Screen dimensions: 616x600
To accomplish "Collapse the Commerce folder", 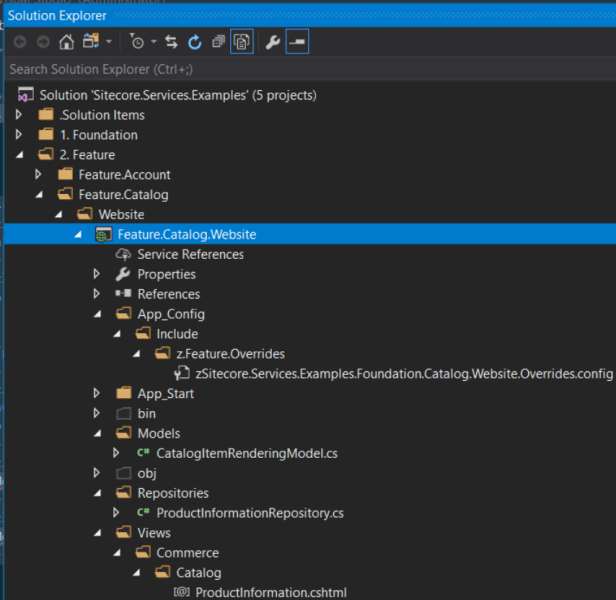I will click(117, 553).
